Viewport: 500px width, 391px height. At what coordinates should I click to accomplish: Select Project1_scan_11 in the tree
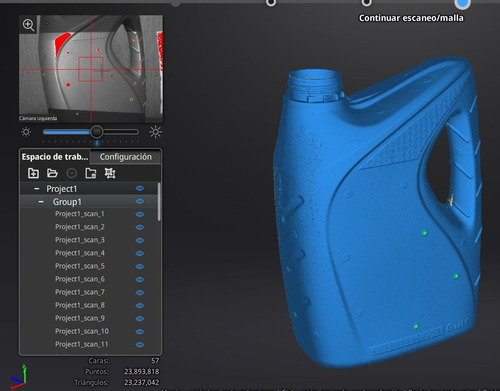[x=82, y=344]
